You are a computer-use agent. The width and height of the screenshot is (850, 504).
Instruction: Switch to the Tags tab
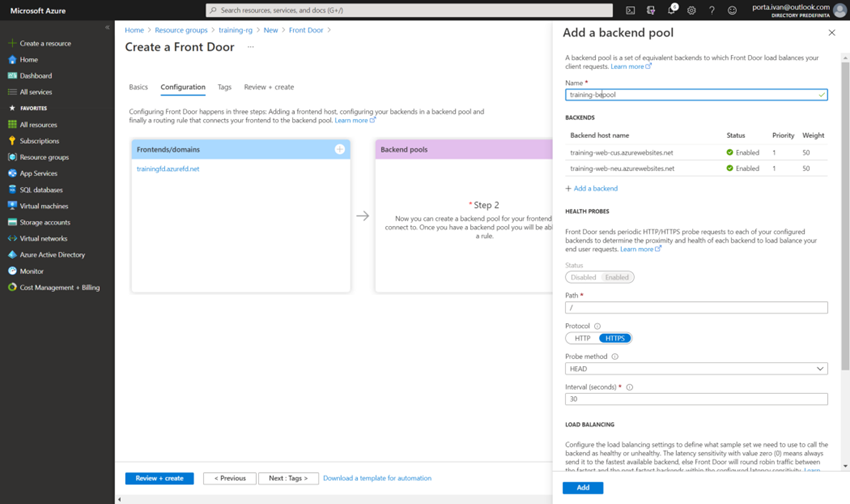tap(224, 87)
